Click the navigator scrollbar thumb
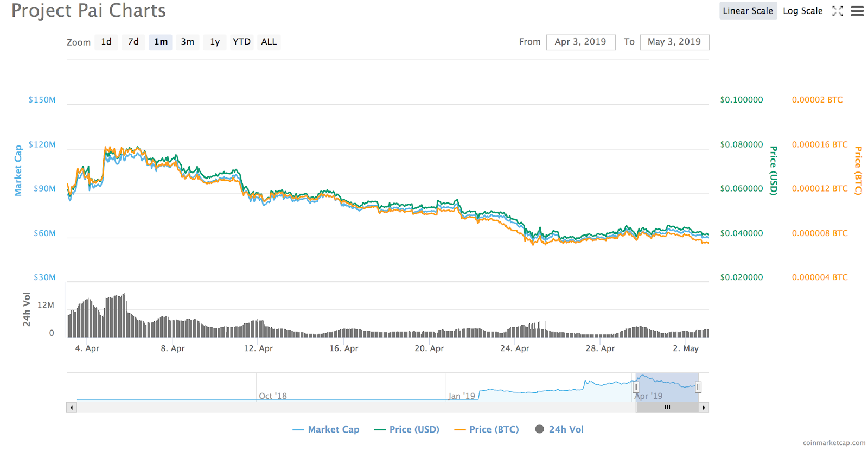The width and height of the screenshot is (868, 451). (667, 407)
